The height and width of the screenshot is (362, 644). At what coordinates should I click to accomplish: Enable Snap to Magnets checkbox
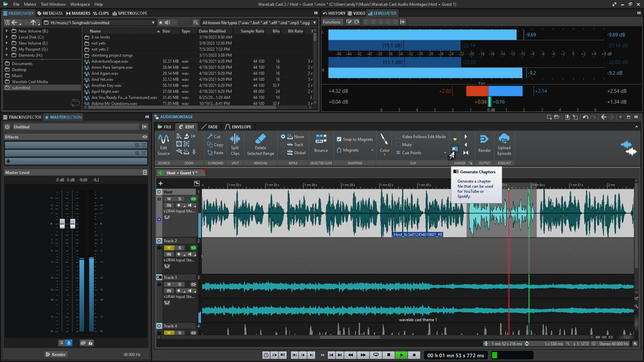point(339,139)
